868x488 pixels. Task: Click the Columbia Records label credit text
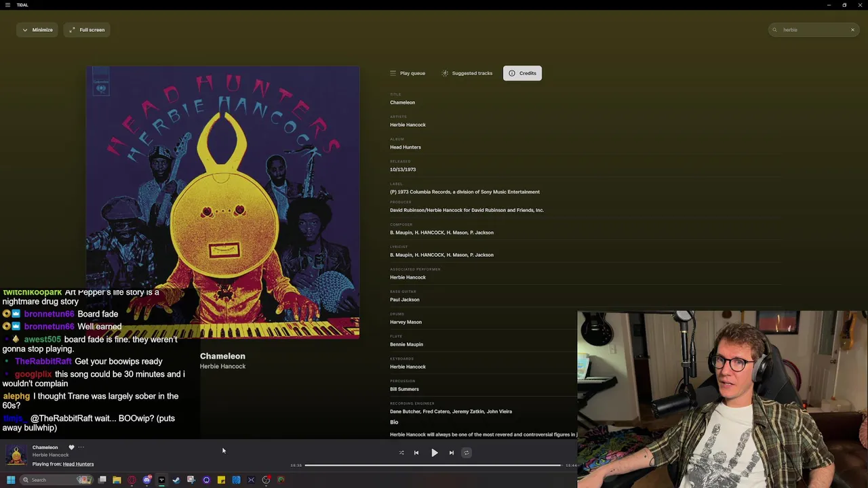tap(465, 192)
